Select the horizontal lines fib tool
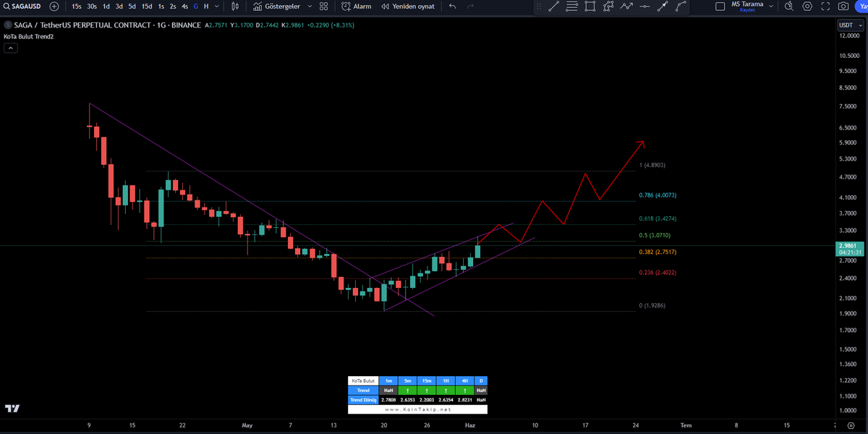868x434 pixels. 572,7
